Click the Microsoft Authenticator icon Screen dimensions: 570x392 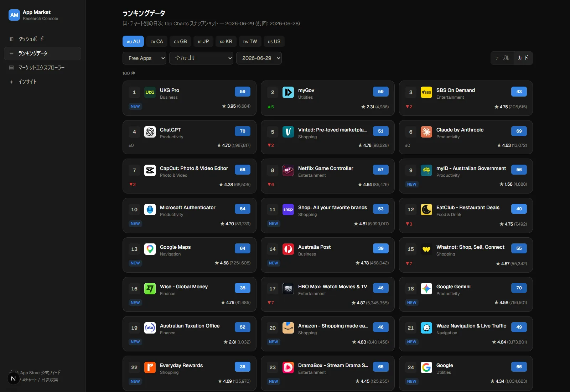150,210
